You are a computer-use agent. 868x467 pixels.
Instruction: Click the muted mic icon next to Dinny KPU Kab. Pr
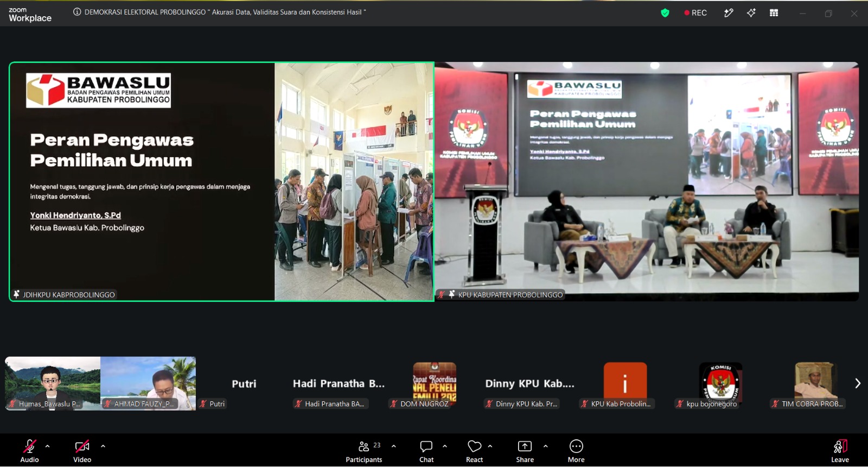(x=489, y=403)
